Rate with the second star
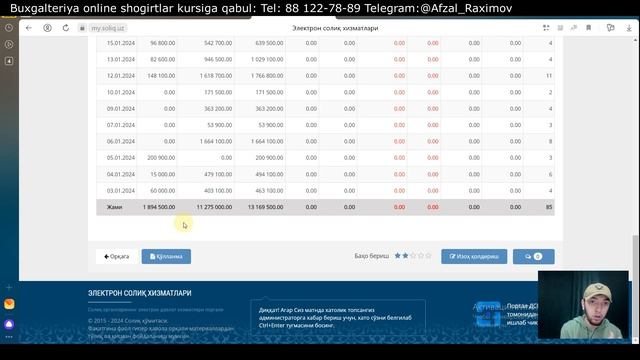Image resolution: width=640 pixels, height=360 pixels. (405, 256)
